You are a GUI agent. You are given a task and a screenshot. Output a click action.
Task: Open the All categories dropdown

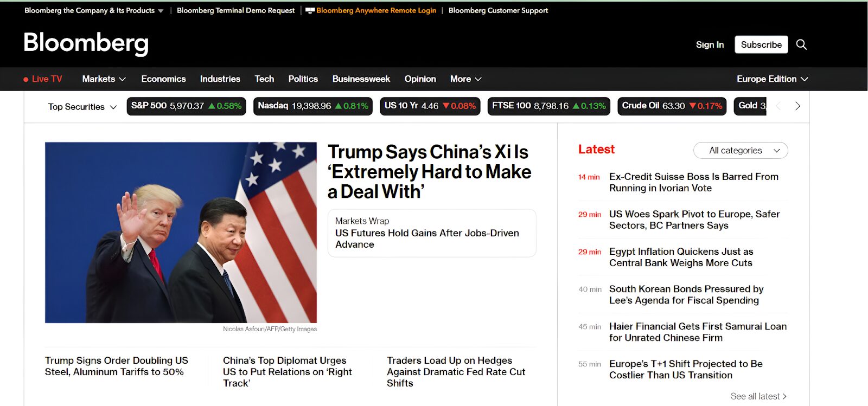pos(741,151)
